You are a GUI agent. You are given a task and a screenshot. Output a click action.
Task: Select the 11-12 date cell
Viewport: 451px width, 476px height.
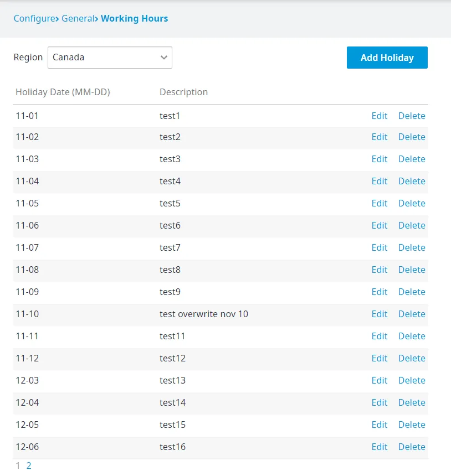[27, 359]
